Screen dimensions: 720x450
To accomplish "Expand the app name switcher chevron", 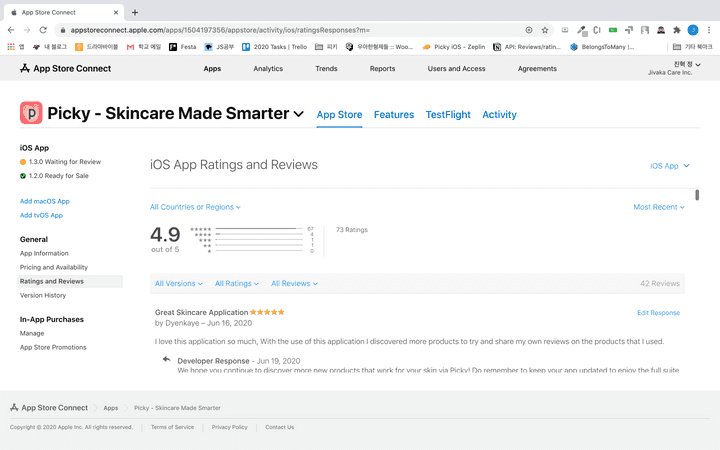I will click(298, 114).
